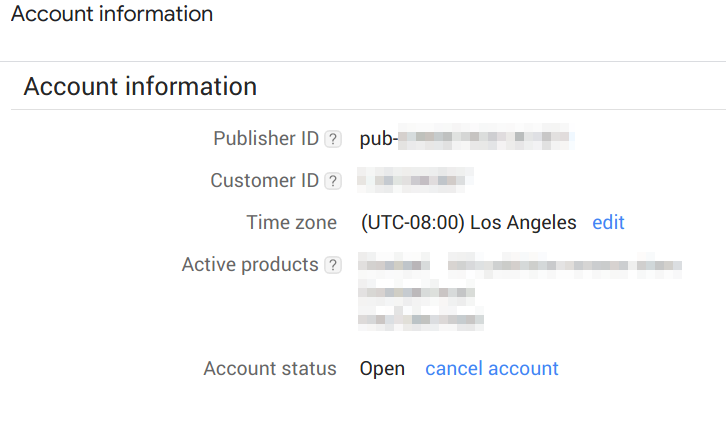Screen dimensions: 726x426
Task: Click the Active products help icon
Action: pos(333,265)
